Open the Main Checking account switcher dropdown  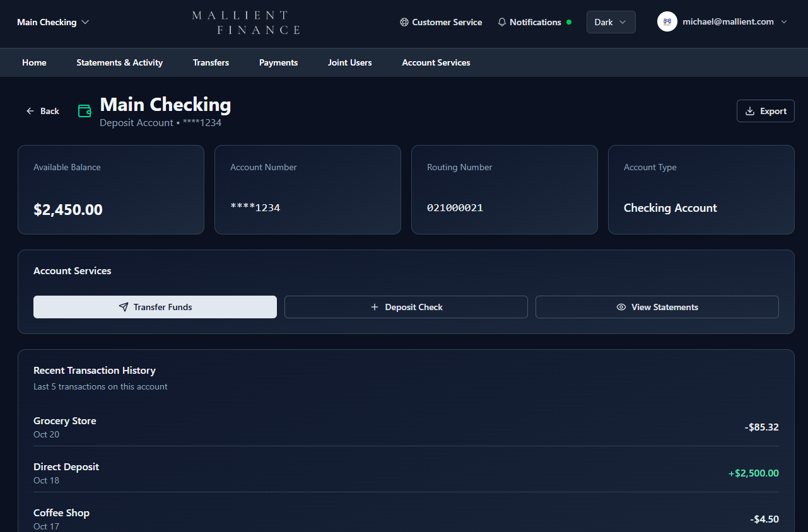pos(53,21)
